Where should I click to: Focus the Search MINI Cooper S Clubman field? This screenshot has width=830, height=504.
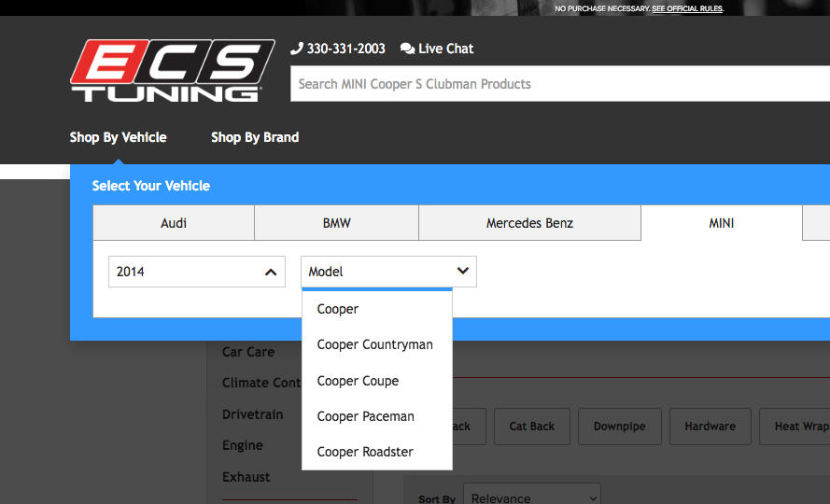pyautogui.click(x=560, y=84)
